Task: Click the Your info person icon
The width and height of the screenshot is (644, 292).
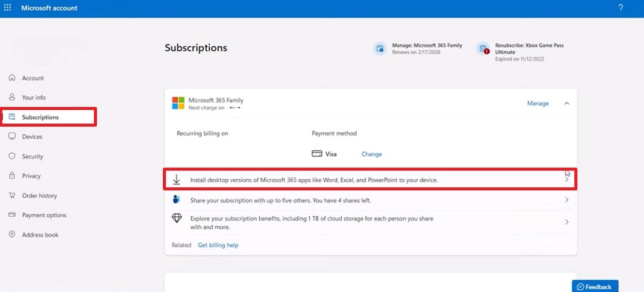Action: point(12,98)
